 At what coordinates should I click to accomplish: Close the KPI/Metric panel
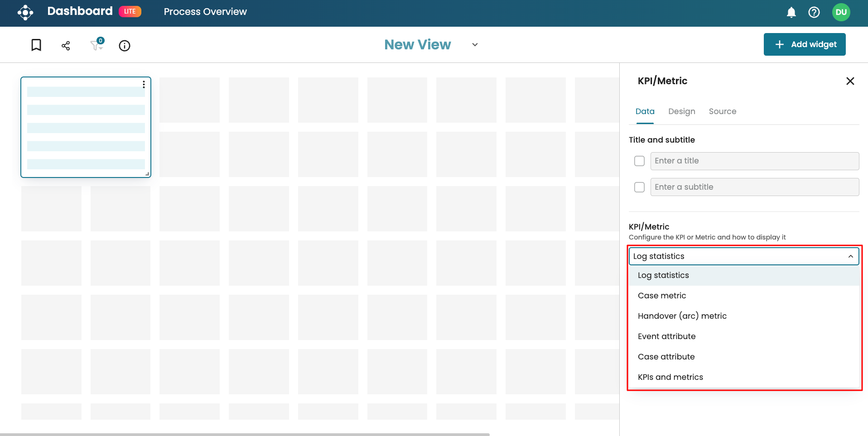(x=850, y=81)
